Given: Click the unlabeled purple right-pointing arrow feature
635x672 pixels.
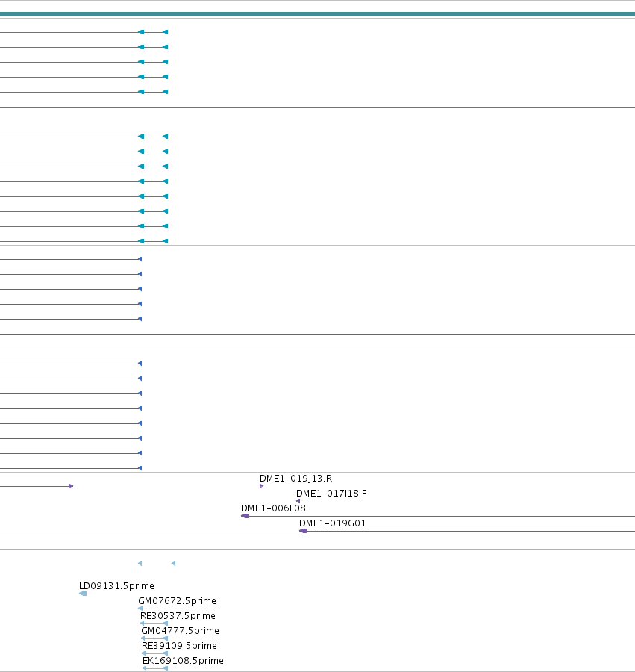Looking at the screenshot, I should (x=37, y=486).
